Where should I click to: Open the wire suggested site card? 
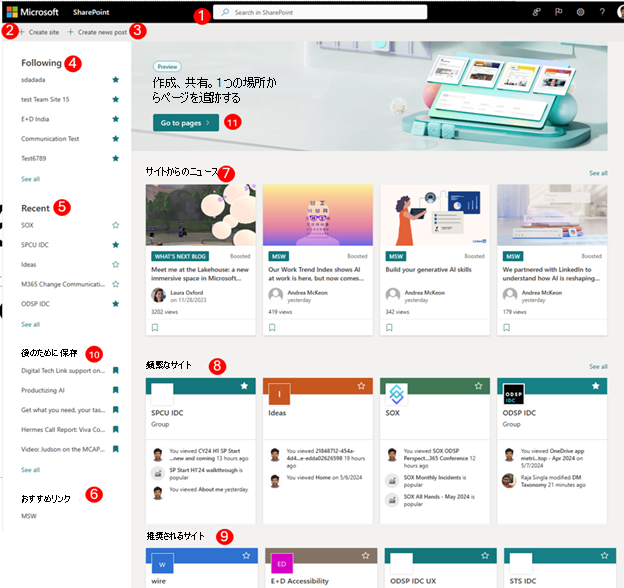201,568
